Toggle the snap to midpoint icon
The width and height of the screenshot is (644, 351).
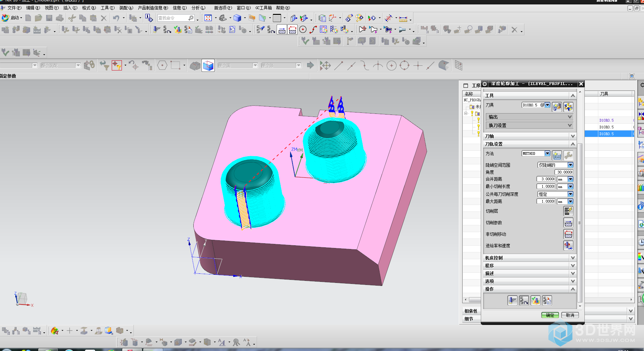(x=352, y=66)
